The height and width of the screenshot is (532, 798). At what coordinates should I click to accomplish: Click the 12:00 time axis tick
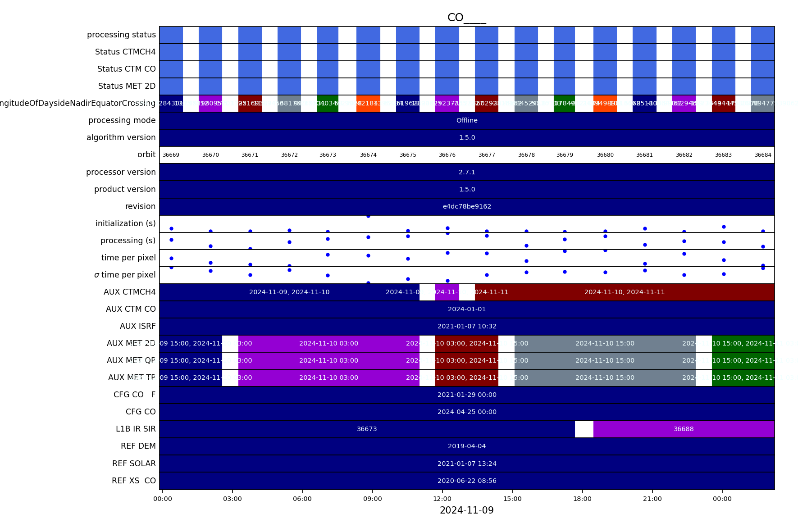(442, 499)
